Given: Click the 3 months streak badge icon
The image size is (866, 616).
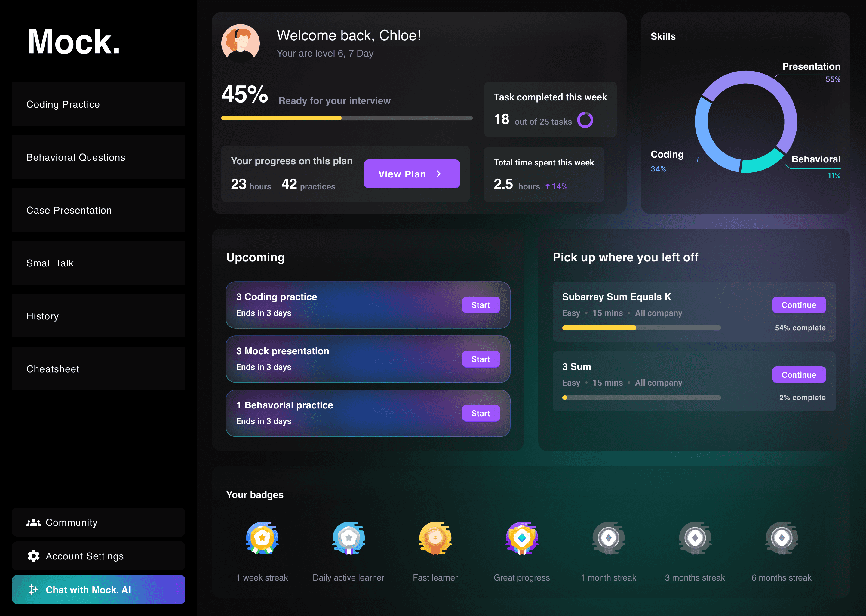Looking at the screenshot, I should coord(695,538).
